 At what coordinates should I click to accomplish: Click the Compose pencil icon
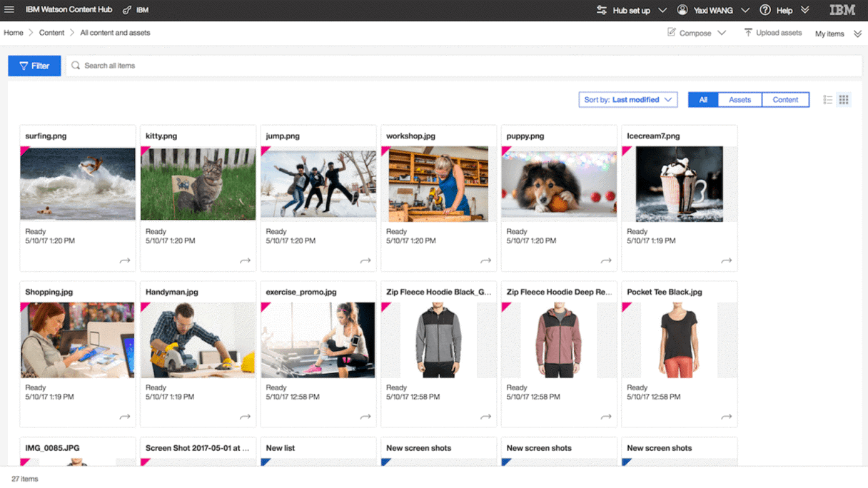click(x=671, y=32)
